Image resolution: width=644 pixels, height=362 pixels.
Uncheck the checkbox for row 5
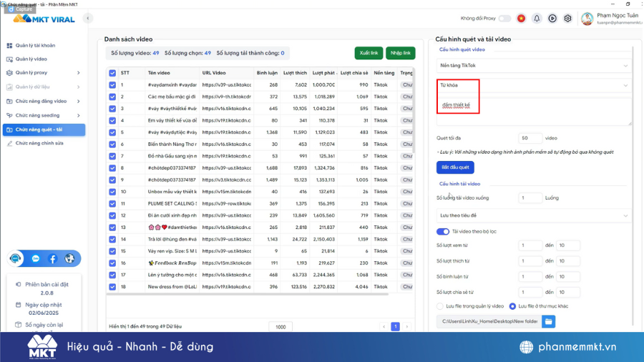(112, 132)
